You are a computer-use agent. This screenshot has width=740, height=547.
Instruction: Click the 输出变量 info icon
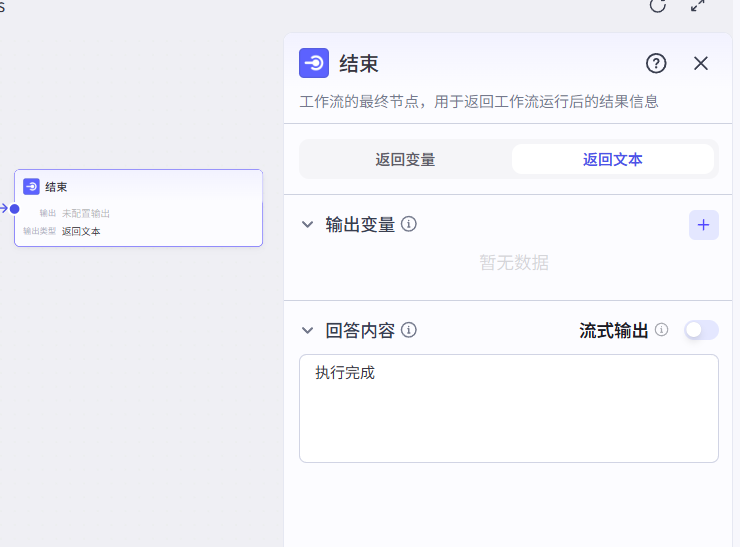point(409,225)
